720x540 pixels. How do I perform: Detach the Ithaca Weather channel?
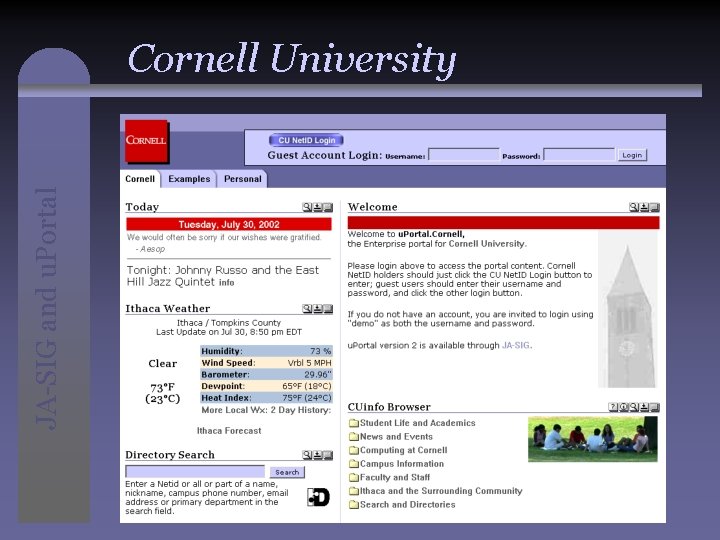pyautogui.click(x=328, y=309)
